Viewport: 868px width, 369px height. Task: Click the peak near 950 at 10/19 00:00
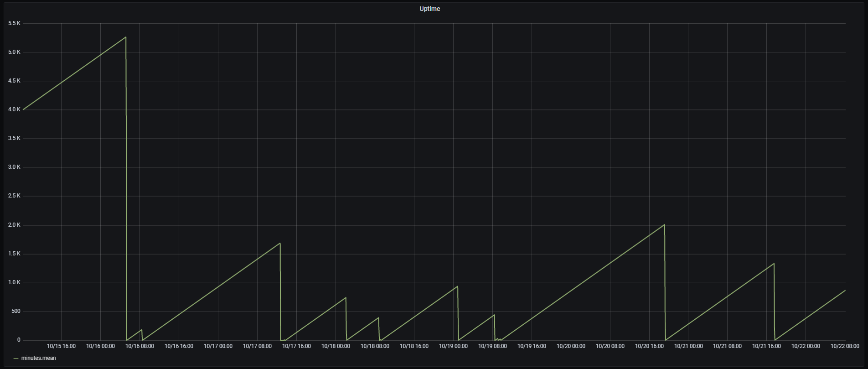pyautogui.click(x=457, y=286)
